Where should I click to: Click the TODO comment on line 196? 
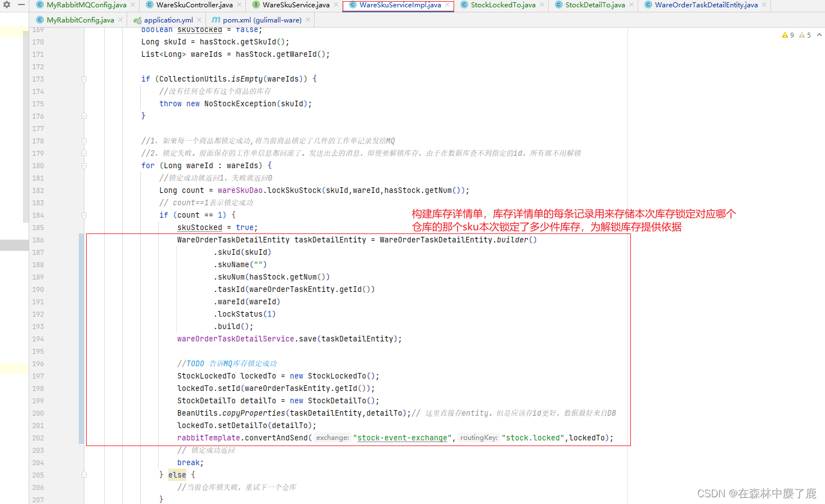[227, 364]
